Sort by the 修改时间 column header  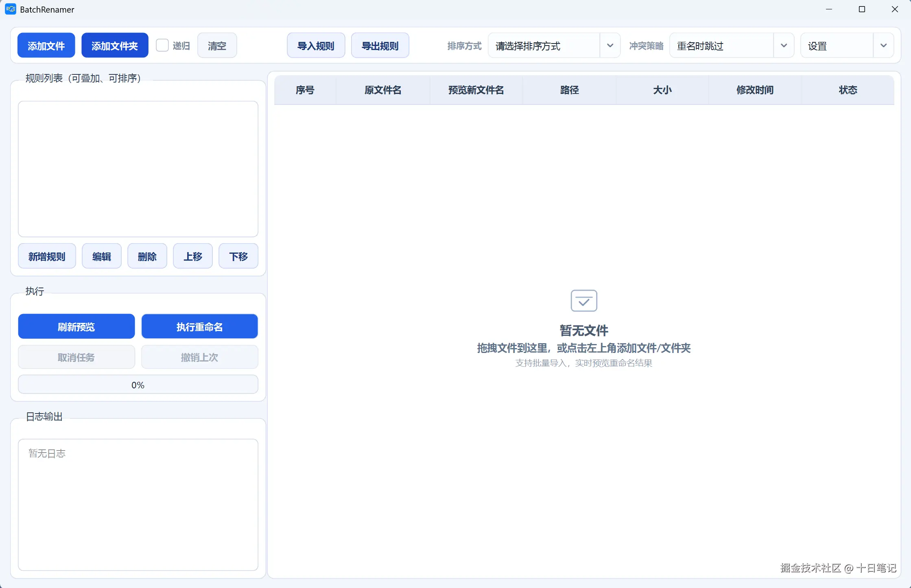(x=755, y=90)
